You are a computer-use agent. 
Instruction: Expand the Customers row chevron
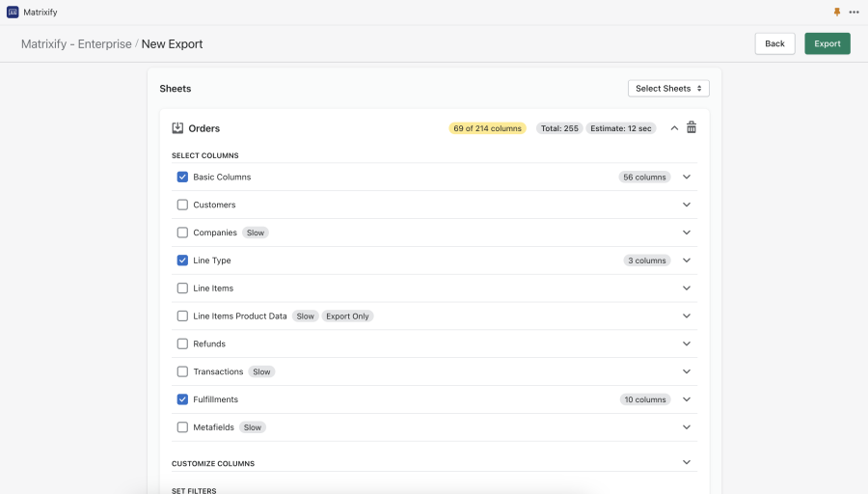coord(687,205)
